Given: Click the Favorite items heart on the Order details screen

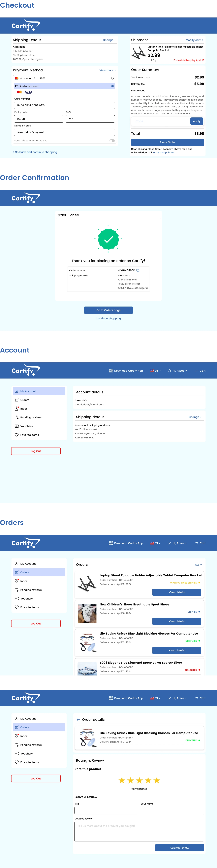Looking at the screenshot, I should tap(17, 762).
